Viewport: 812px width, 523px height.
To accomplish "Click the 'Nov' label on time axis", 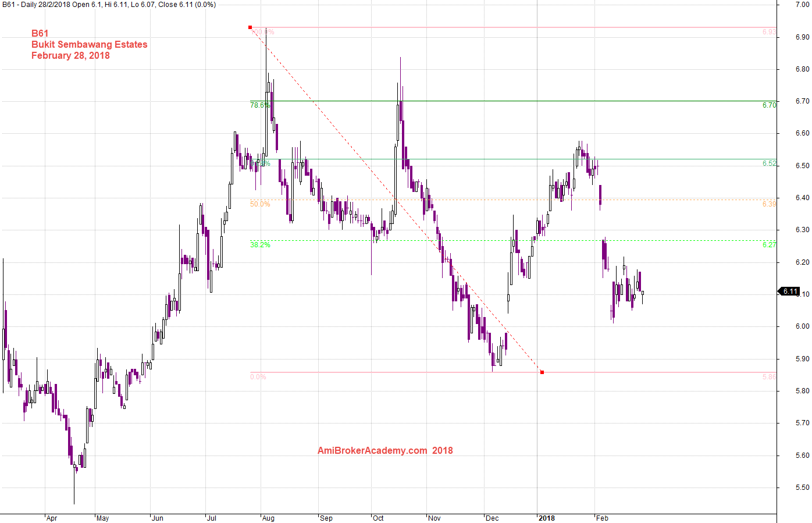I will 435,518.
